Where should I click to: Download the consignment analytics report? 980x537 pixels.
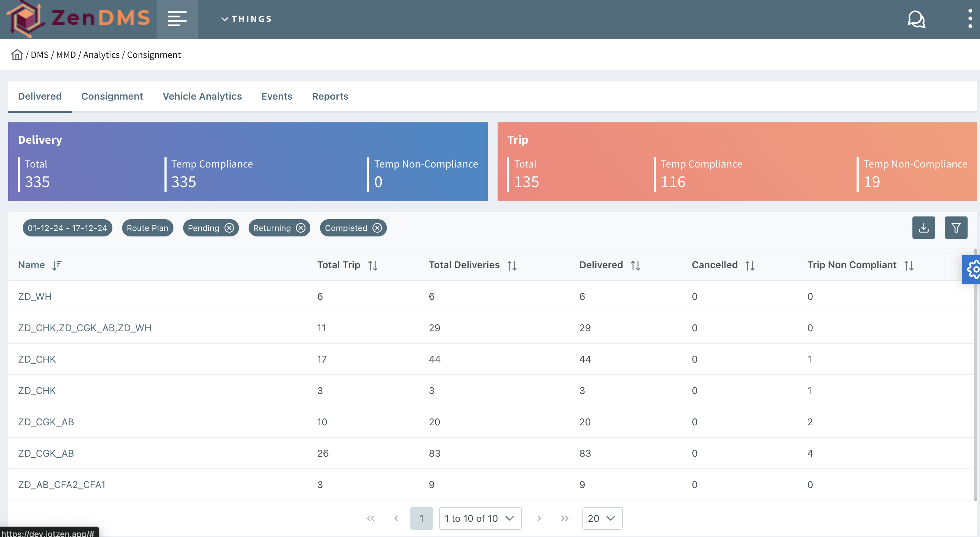coord(924,227)
